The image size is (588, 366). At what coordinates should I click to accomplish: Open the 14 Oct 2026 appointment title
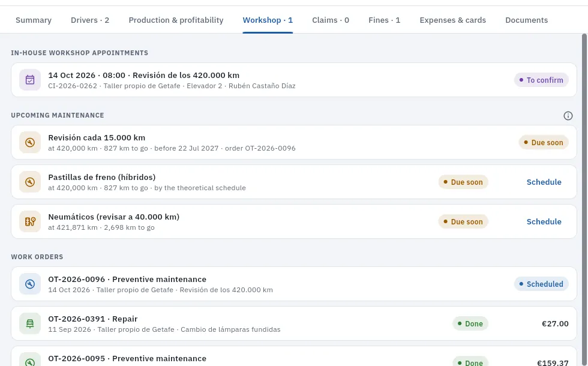(x=143, y=76)
